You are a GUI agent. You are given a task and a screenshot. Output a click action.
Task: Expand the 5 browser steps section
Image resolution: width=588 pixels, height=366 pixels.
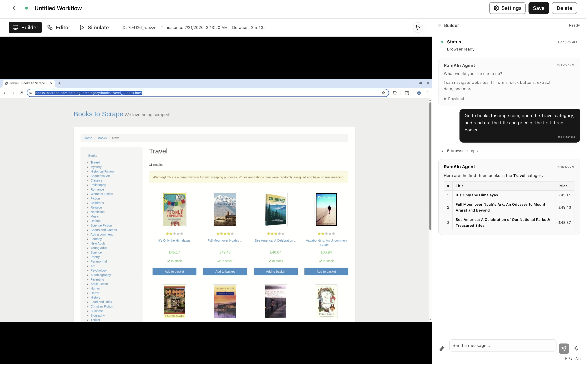click(x=462, y=151)
